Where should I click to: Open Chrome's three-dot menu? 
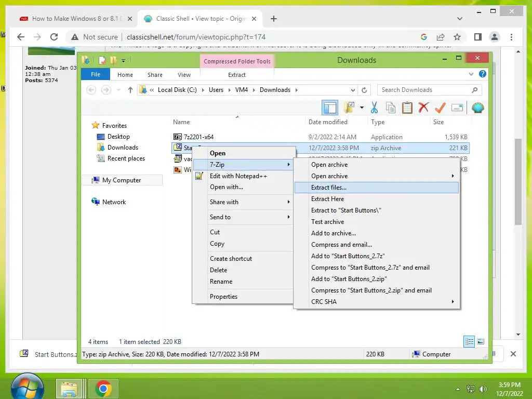tap(511, 37)
